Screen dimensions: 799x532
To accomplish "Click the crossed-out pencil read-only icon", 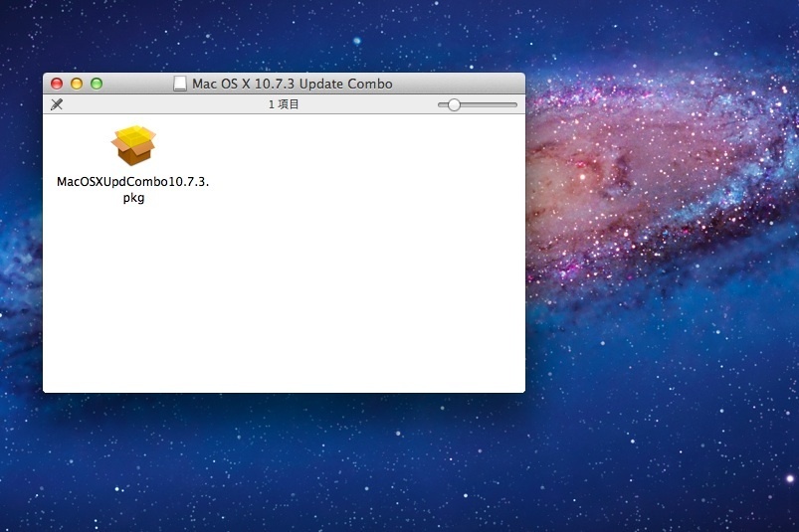I will coord(57,104).
